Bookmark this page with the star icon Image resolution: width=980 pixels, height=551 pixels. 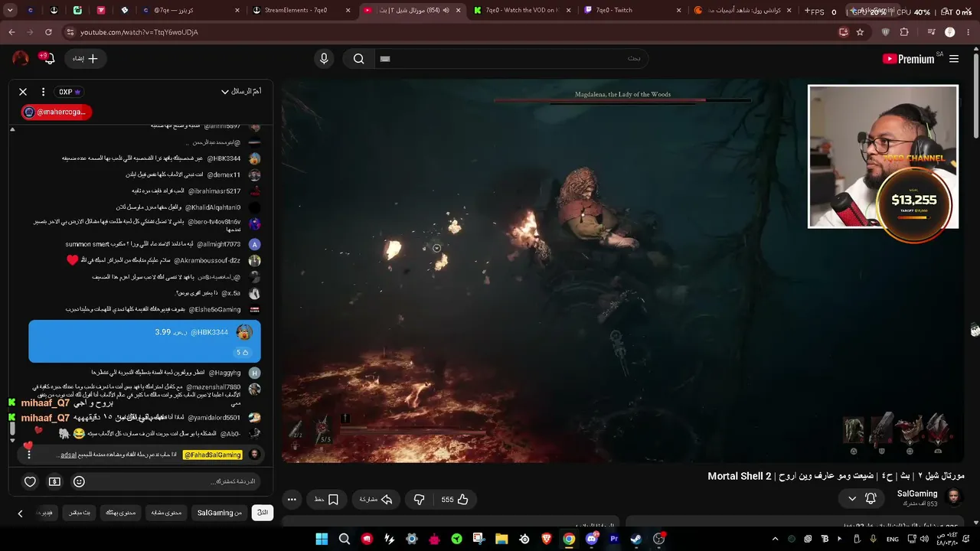coord(860,32)
